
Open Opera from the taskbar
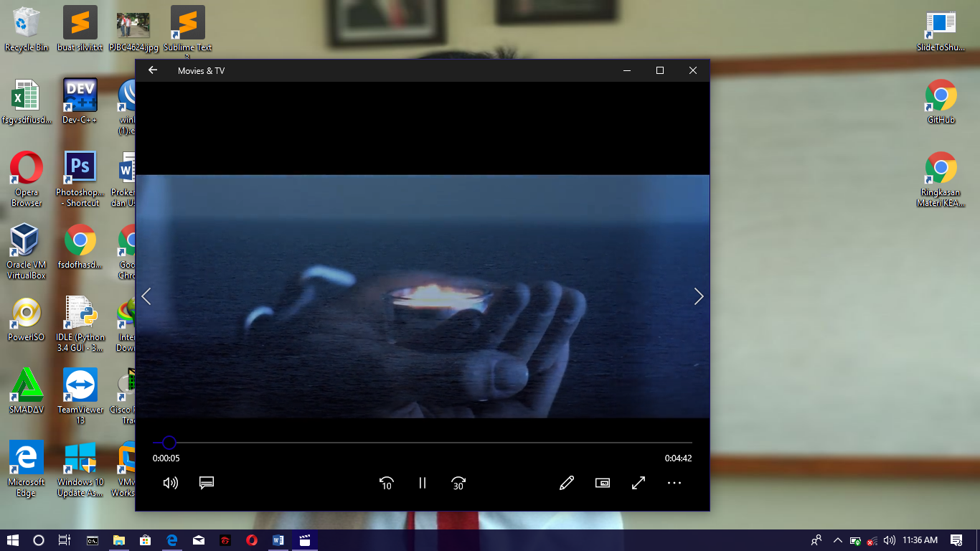252,540
